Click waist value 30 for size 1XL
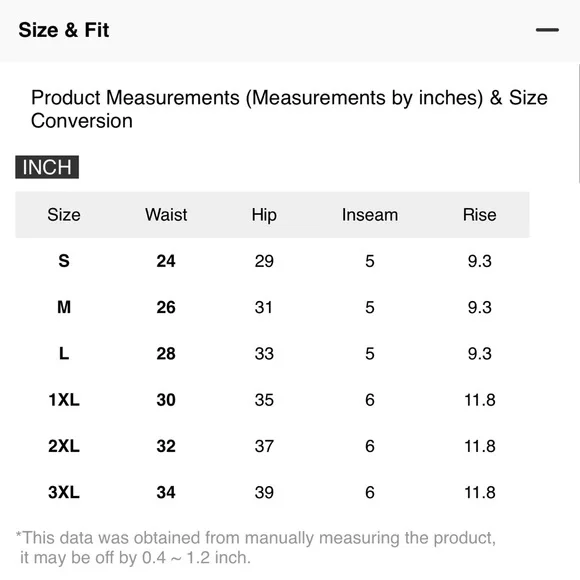This screenshot has height=580, width=580. tap(166, 399)
